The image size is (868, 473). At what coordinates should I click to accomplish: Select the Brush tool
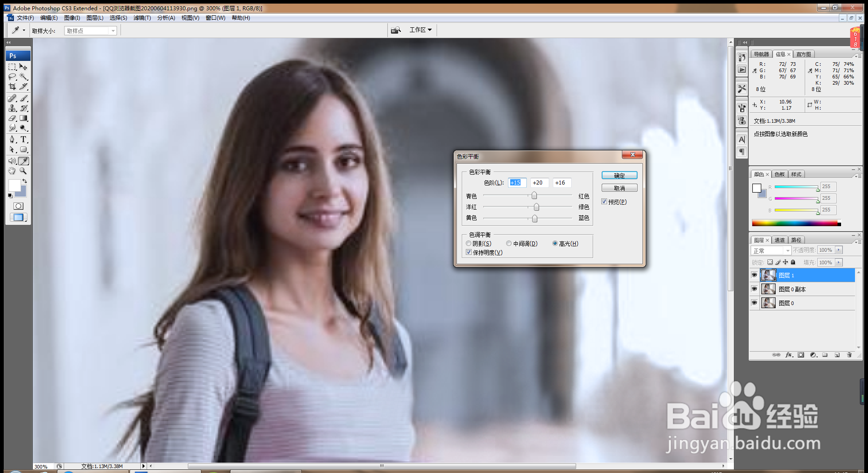click(23, 99)
